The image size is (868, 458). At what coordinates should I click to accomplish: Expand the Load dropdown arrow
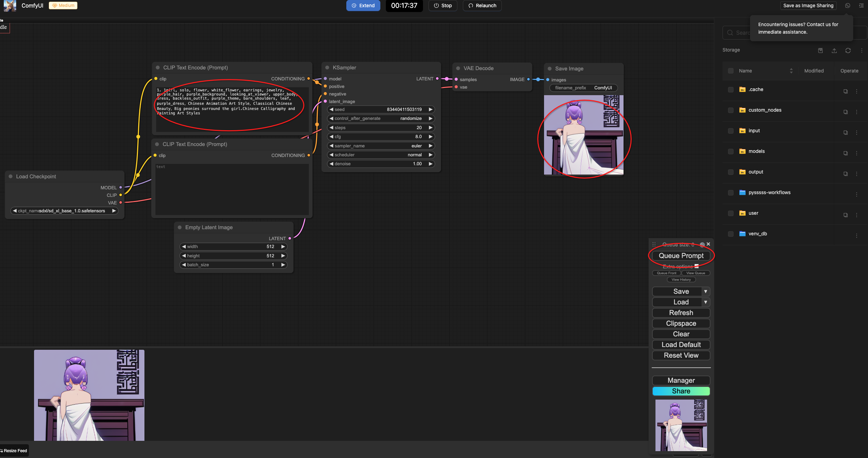pos(705,302)
